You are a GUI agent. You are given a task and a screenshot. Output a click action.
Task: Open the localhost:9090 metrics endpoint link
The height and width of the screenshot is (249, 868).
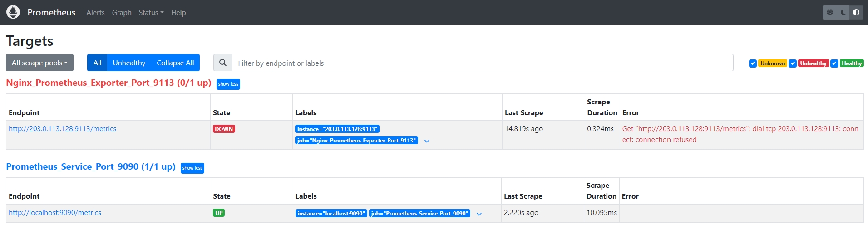[55, 212]
